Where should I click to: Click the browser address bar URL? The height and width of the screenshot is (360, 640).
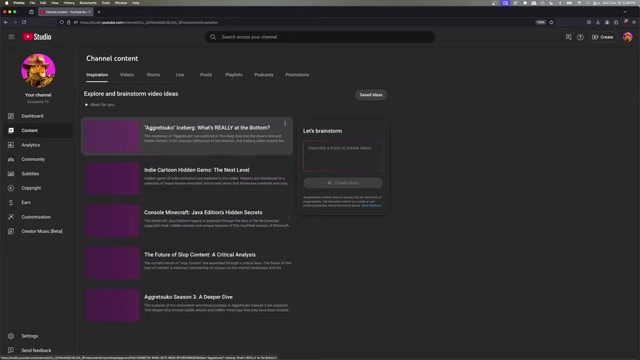pos(149,22)
